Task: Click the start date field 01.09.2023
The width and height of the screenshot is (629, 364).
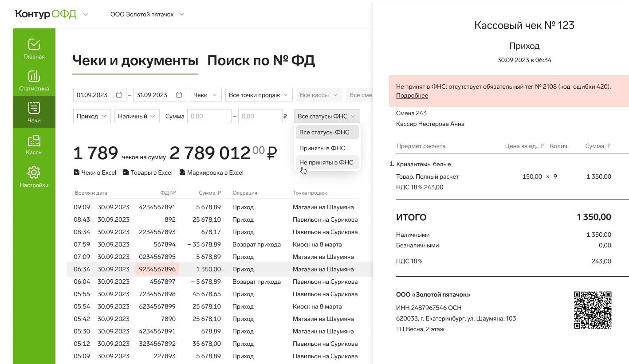Action: [x=99, y=95]
